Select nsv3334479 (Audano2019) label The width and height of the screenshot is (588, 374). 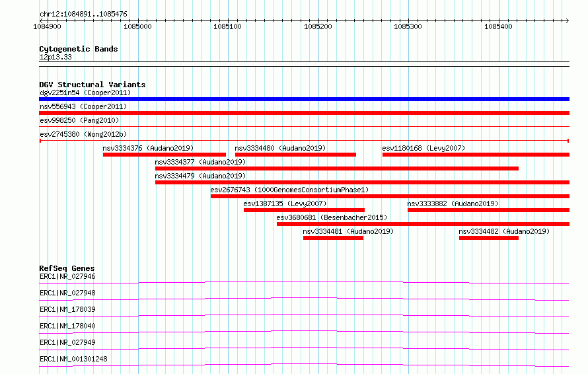pyautogui.click(x=200, y=176)
